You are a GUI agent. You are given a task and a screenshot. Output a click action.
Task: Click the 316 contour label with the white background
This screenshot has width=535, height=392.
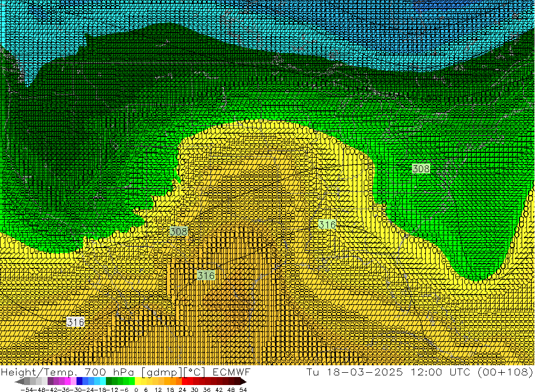(75, 322)
